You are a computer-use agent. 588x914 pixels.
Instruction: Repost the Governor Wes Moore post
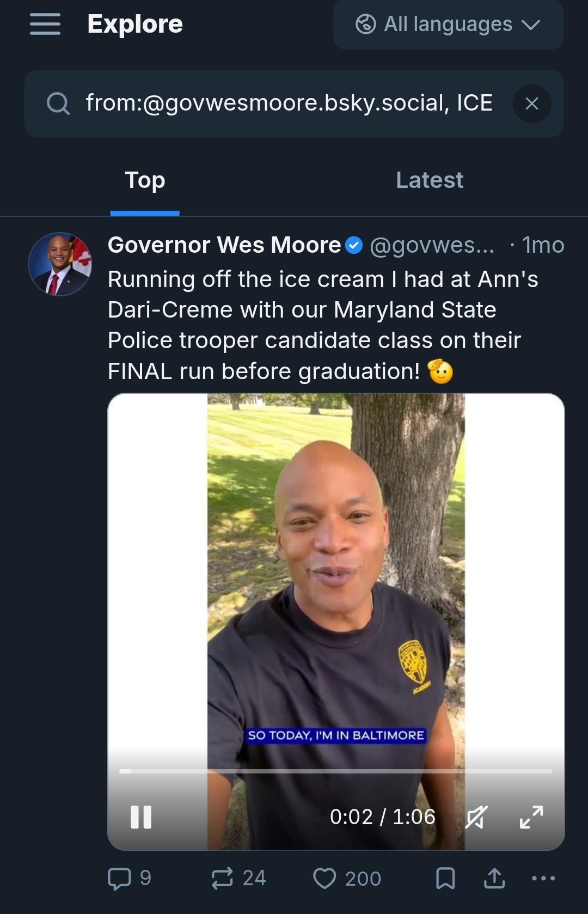coord(222,878)
